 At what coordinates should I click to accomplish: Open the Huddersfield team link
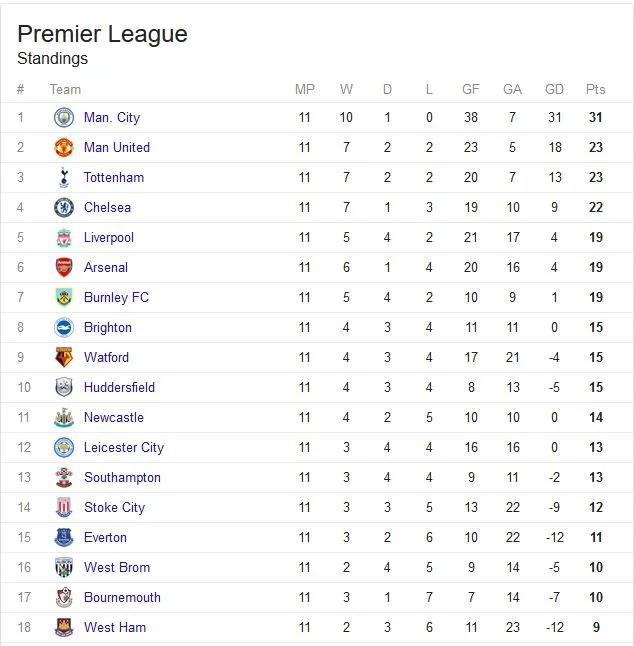coord(119,387)
